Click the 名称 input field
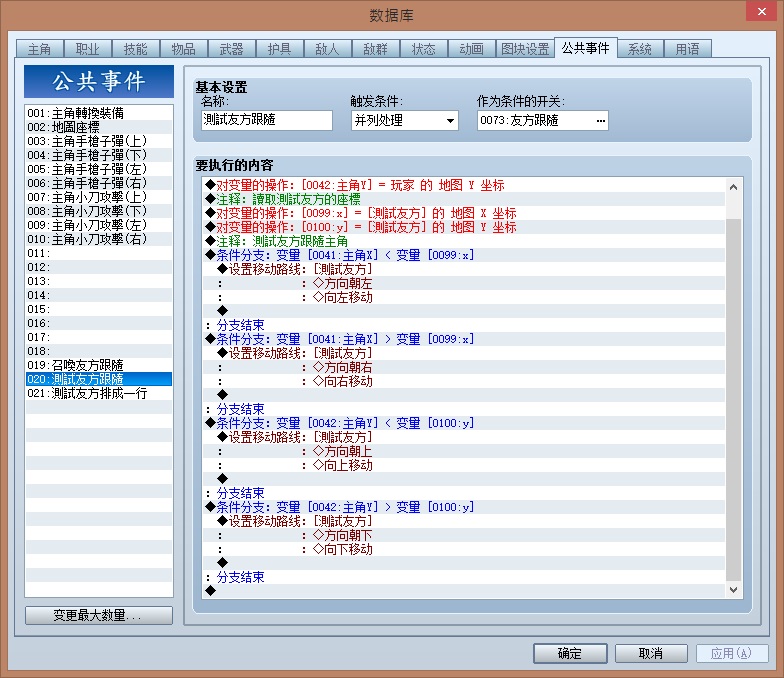The width and height of the screenshot is (784, 678). click(267, 120)
